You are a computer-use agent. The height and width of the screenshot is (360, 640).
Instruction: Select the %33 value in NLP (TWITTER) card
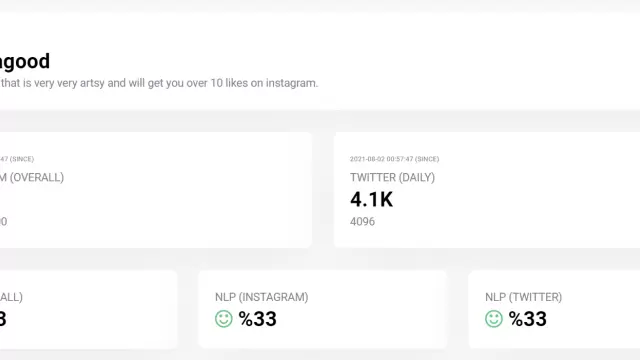coord(528,319)
